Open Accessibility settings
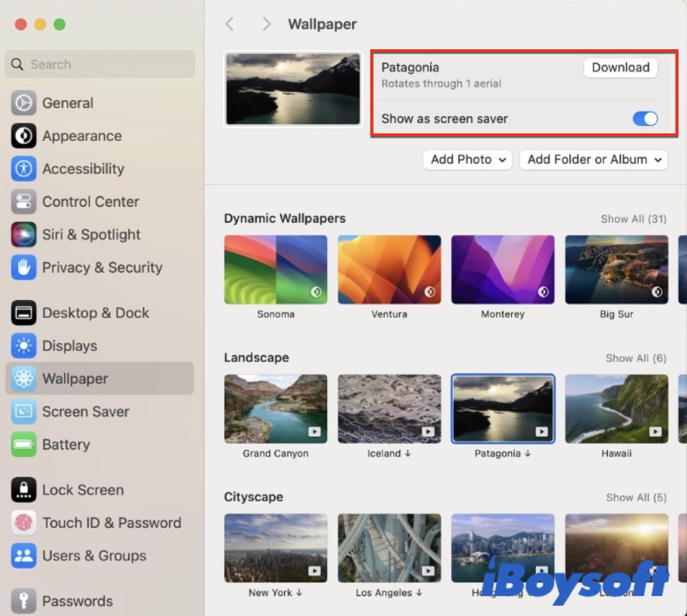The height and width of the screenshot is (616, 687). (x=83, y=169)
